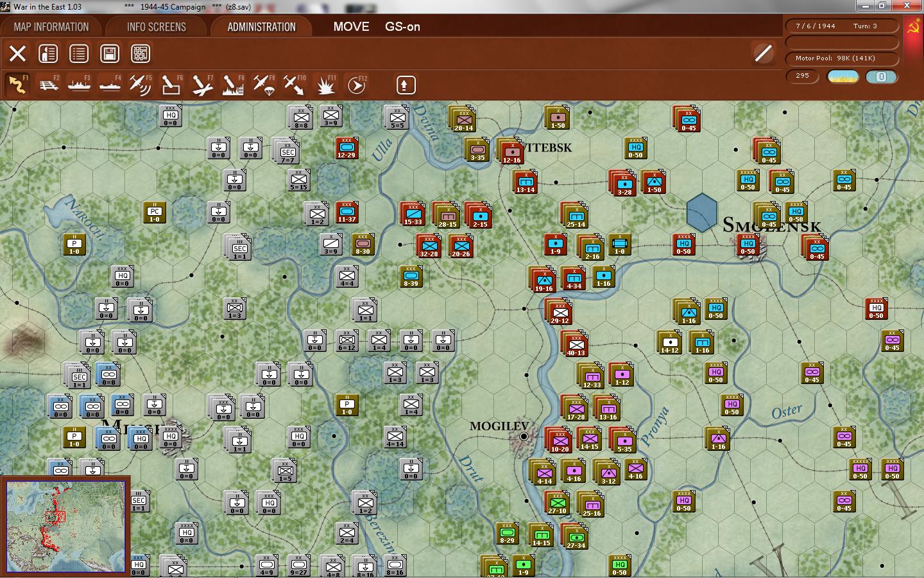Click the GS-on status label
Viewport: 924px width, 578px height.
point(402,27)
